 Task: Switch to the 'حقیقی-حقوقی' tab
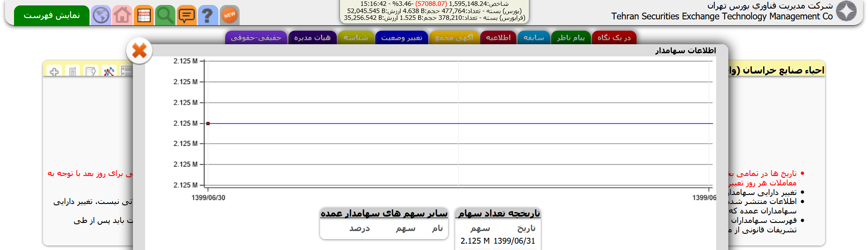(256, 37)
